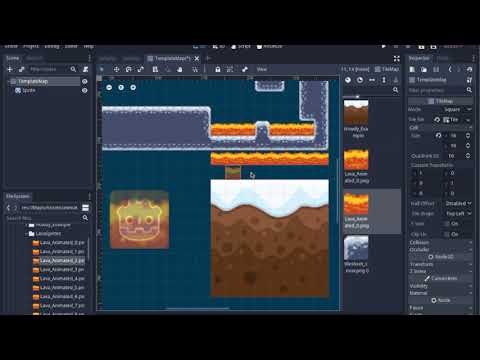Click rotate tile left icon in TileMap panel
The height and width of the screenshot is (360, 480).
pos(348,80)
